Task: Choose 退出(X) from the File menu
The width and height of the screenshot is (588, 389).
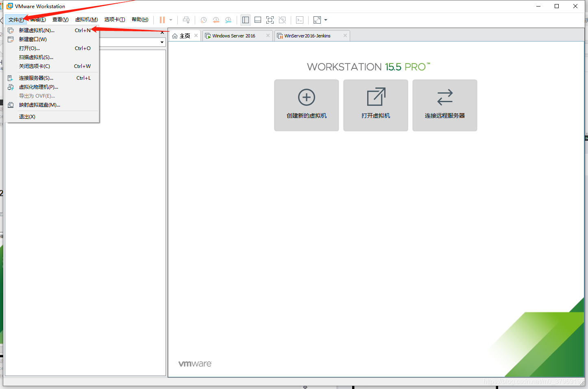Action: [x=52, y=117]
